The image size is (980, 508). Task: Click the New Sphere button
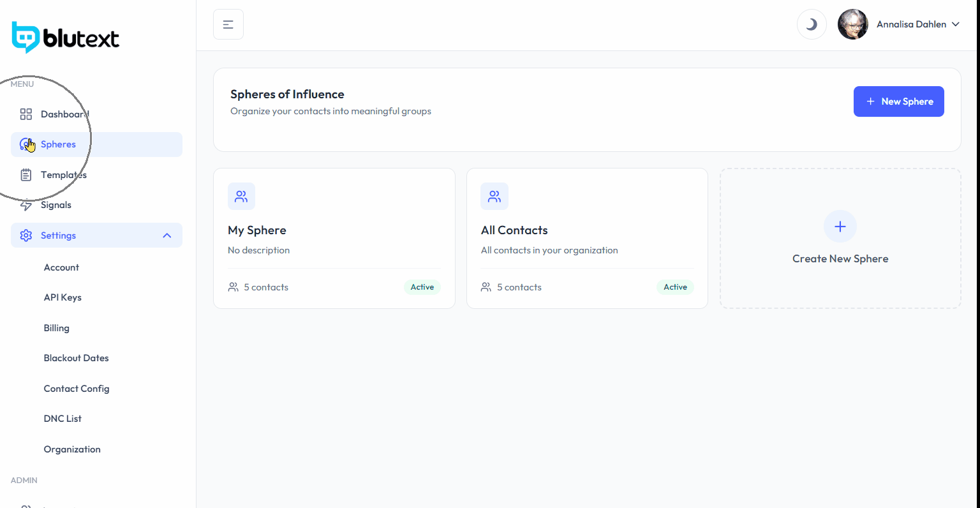[x=898, y=101]
